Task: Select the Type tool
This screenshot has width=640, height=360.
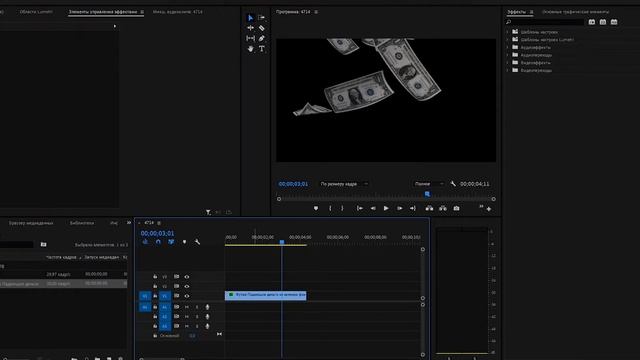Action: pos(262,49)
